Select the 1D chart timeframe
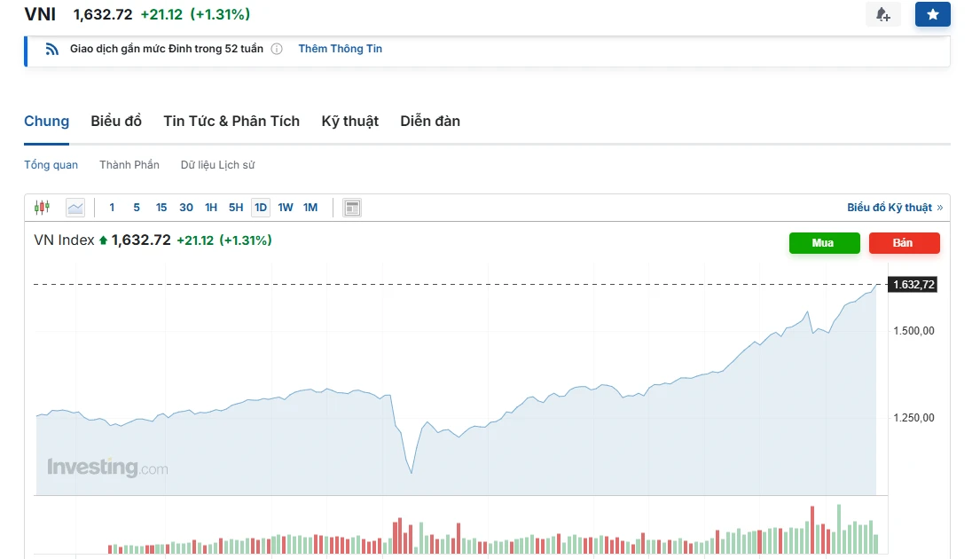 click(261, 208)
